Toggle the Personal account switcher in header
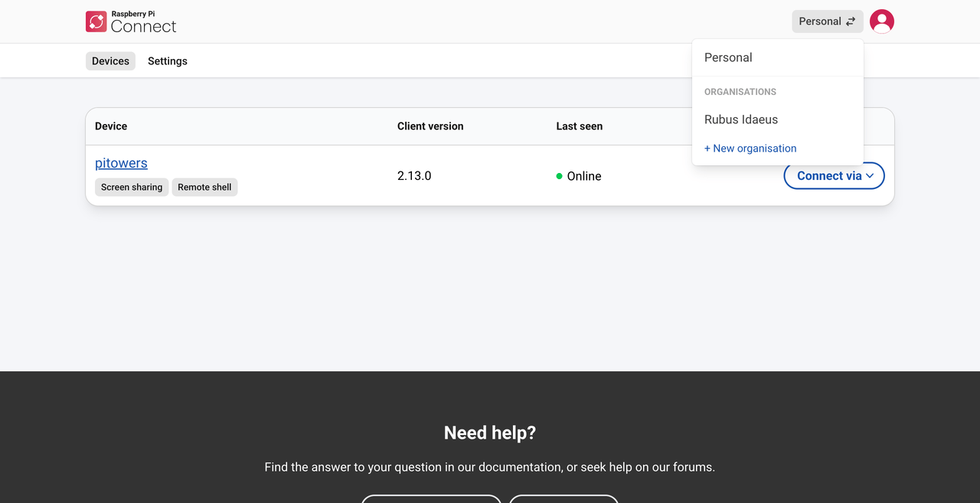Screen dimensions: 980x503 tap(828, 21)
